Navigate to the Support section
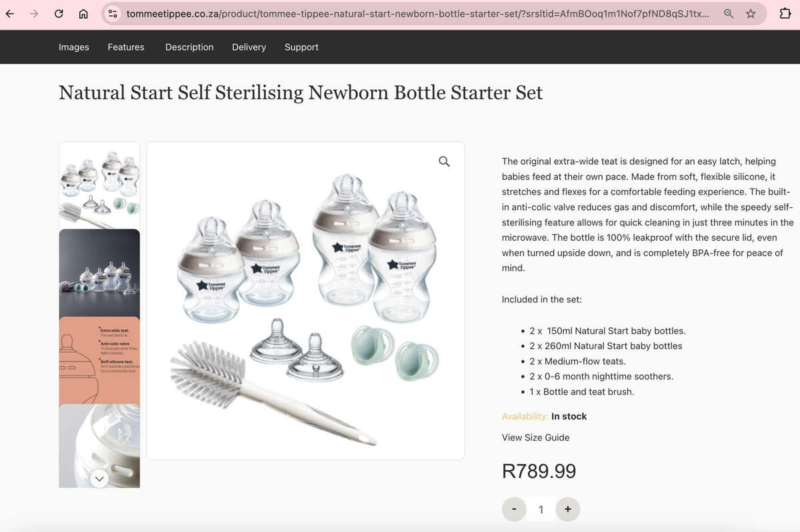The image size is (800, 532). coord(301,47)
